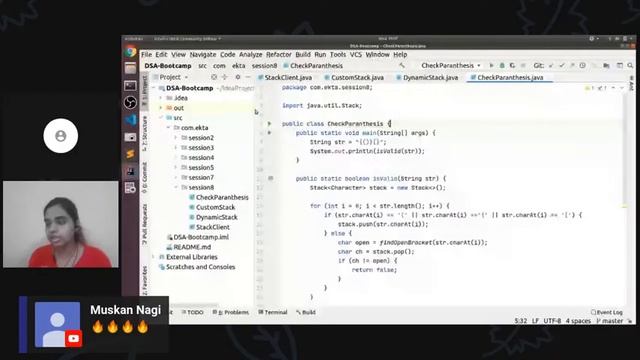
Task: Show Git history clock icon
Action: point(582,65)
